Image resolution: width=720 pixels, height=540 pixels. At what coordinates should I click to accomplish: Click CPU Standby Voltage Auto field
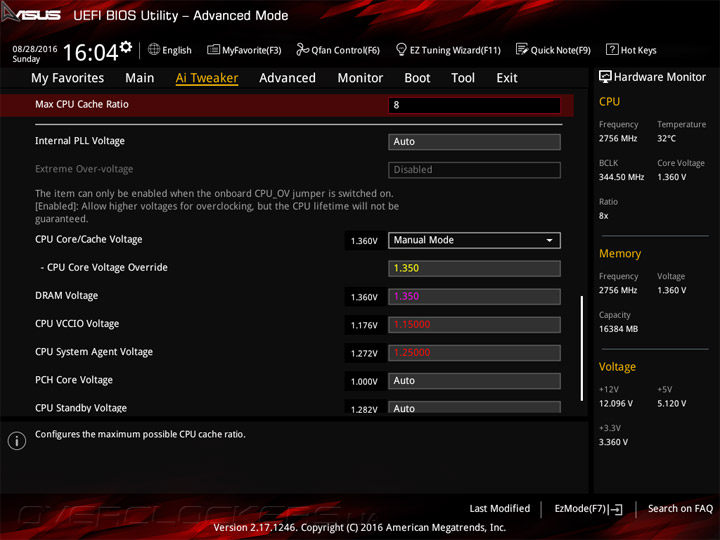474,407
